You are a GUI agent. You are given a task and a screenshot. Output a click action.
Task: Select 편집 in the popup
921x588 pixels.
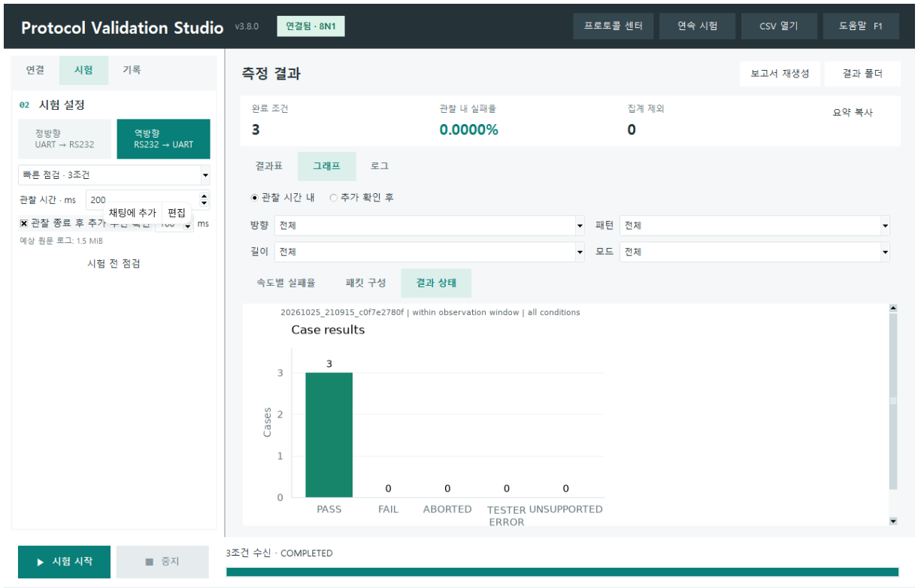click(176, 213)
